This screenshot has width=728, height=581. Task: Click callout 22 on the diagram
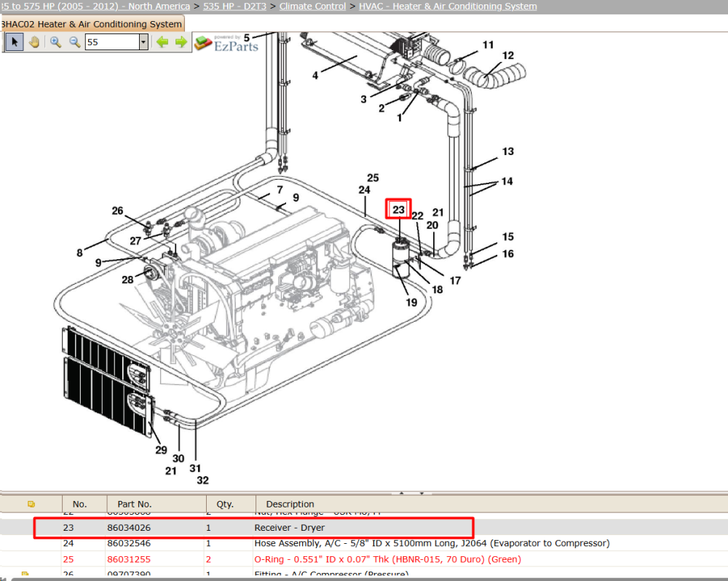point(417,216)
